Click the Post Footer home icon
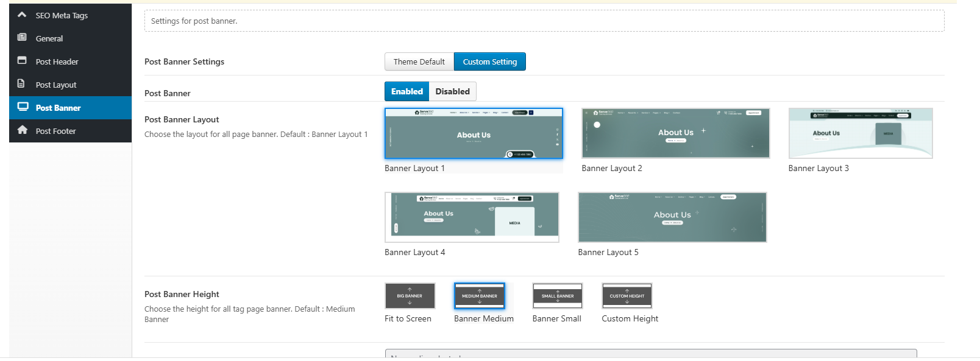Screen dimensions: 980x361 pos(23,130)
